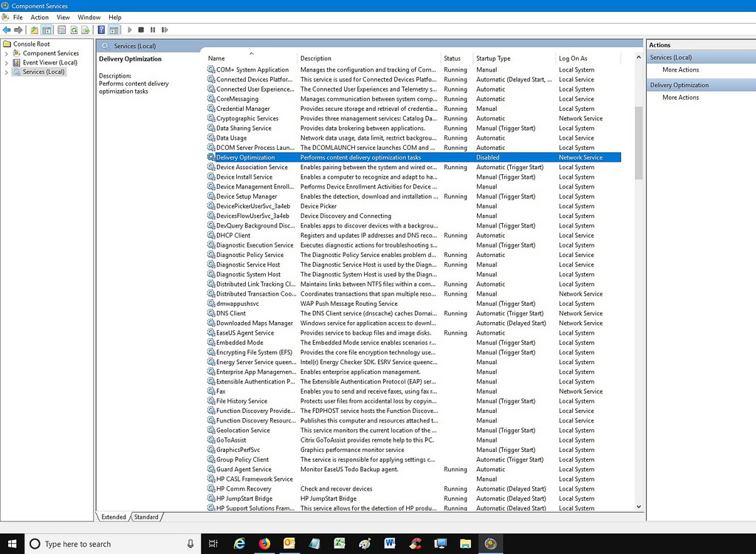The image size is (756, 554).
Task: Go back using the blue Back arrow
Action: point(7,30)
